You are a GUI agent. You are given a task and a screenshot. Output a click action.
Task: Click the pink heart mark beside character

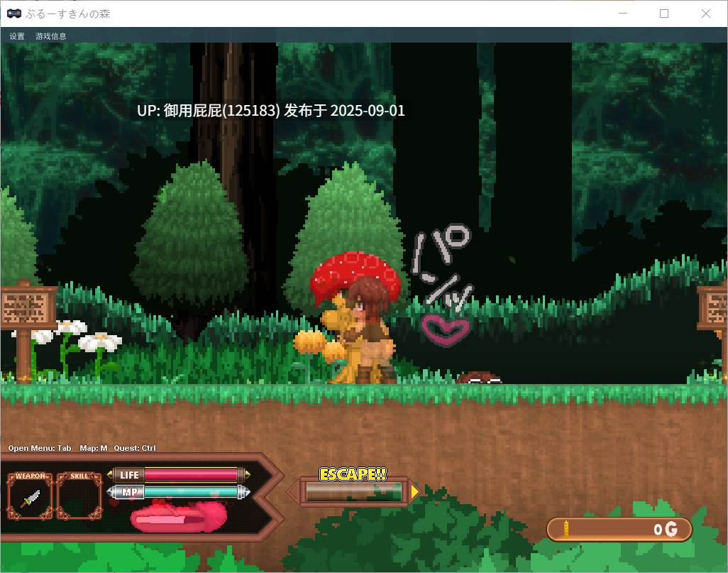click(x=446, y=330)
